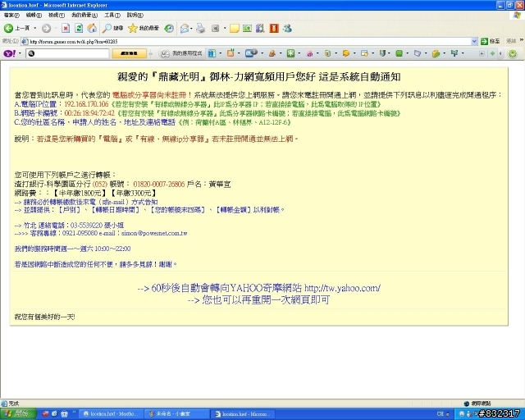Open the History clock icon

(x=169, y=29)
